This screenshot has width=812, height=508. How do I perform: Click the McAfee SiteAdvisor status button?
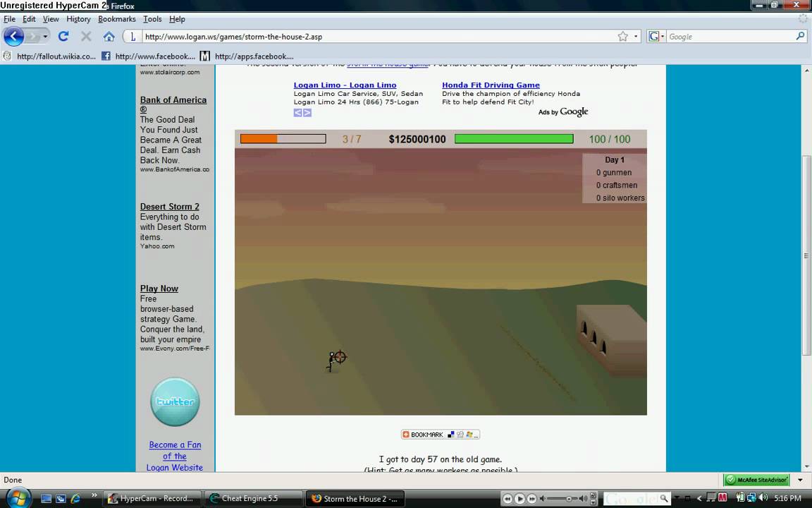756,480
